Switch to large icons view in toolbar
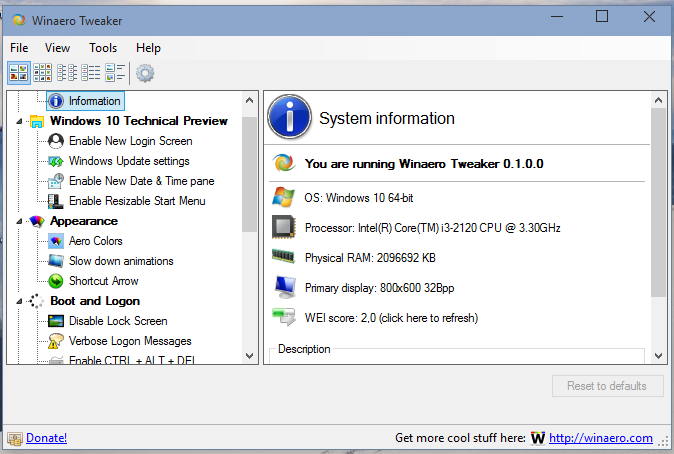Screen dimensions: 674x454 coord(18,72)
